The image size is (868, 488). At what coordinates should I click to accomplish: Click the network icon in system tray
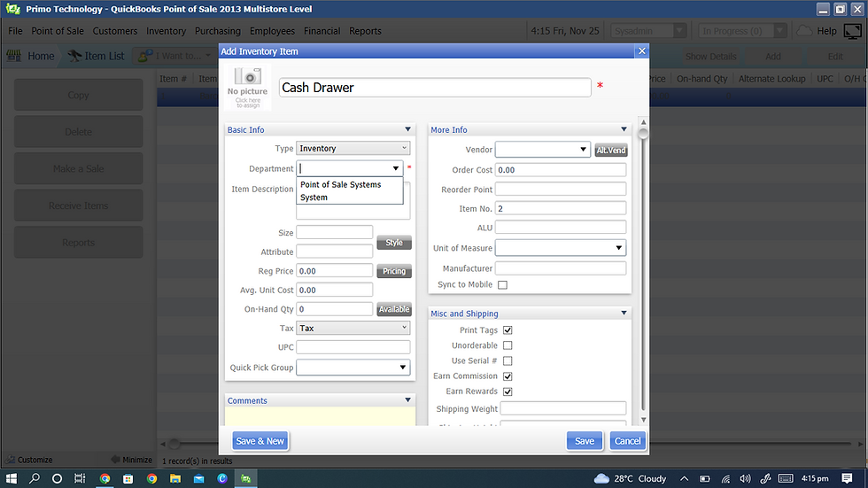[725, 478]
